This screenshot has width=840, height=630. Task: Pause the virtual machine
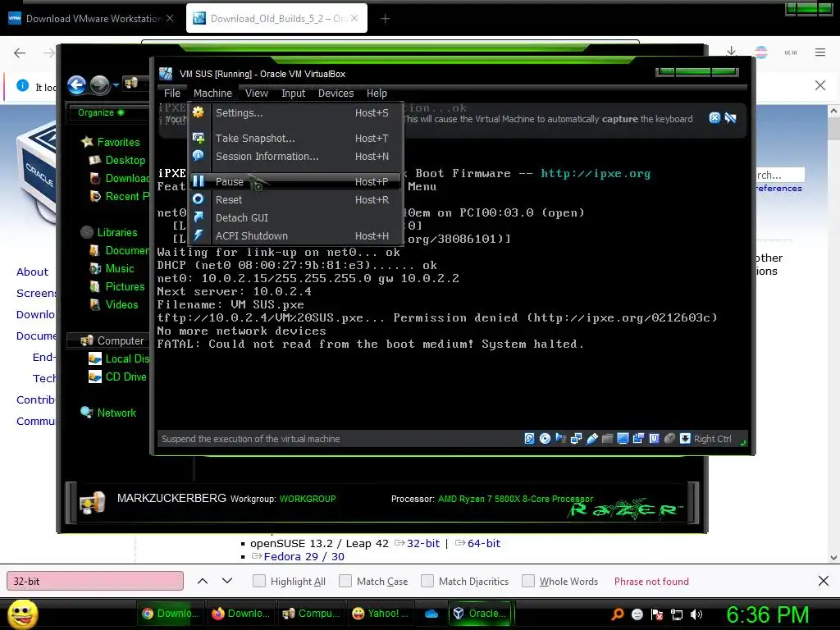click(x=294, y=181)
